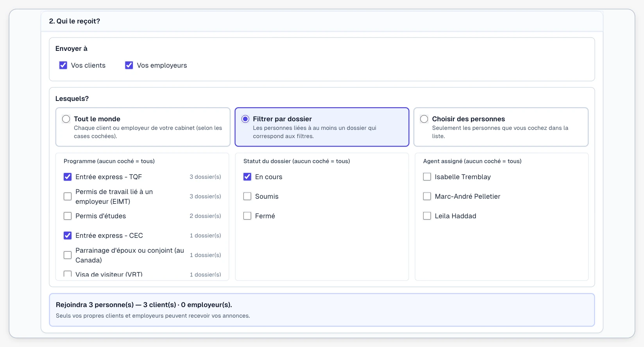Check agent Marc-André Pelletier
Screen dimensions: 644x347
[427, 196]
